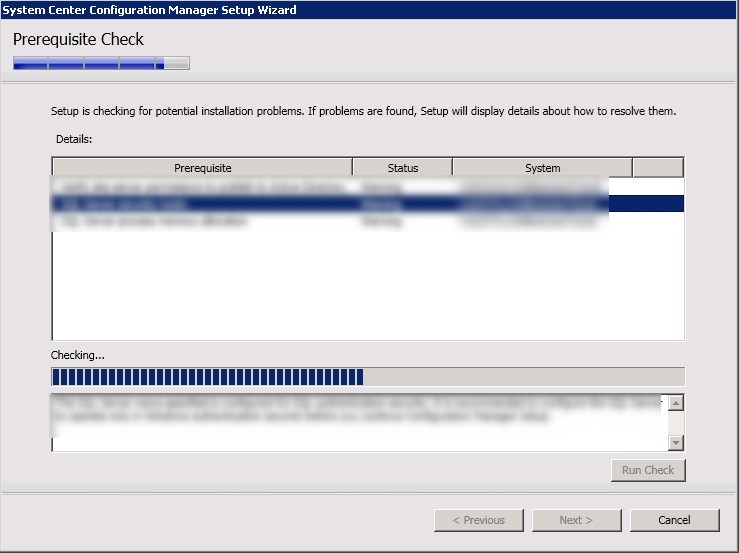Click the Cancel button
Image resolution: width=739 pixels, height=553 pixels.
point(674,520)
